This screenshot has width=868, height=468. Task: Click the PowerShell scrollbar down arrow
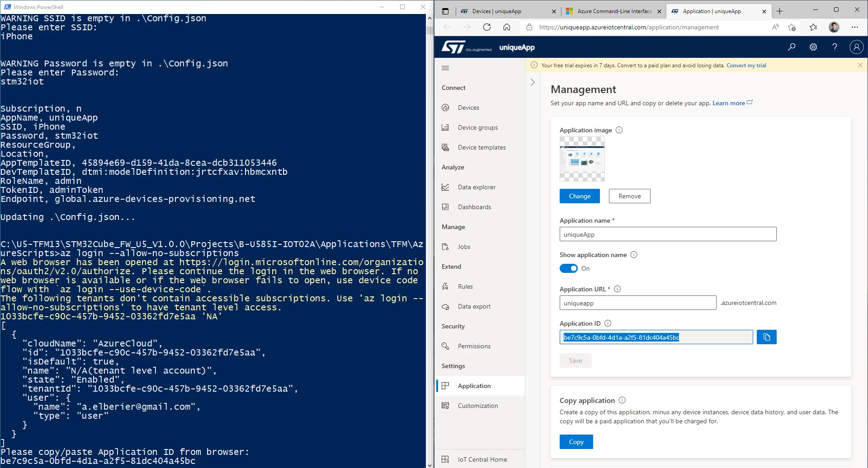click(429, 464)
